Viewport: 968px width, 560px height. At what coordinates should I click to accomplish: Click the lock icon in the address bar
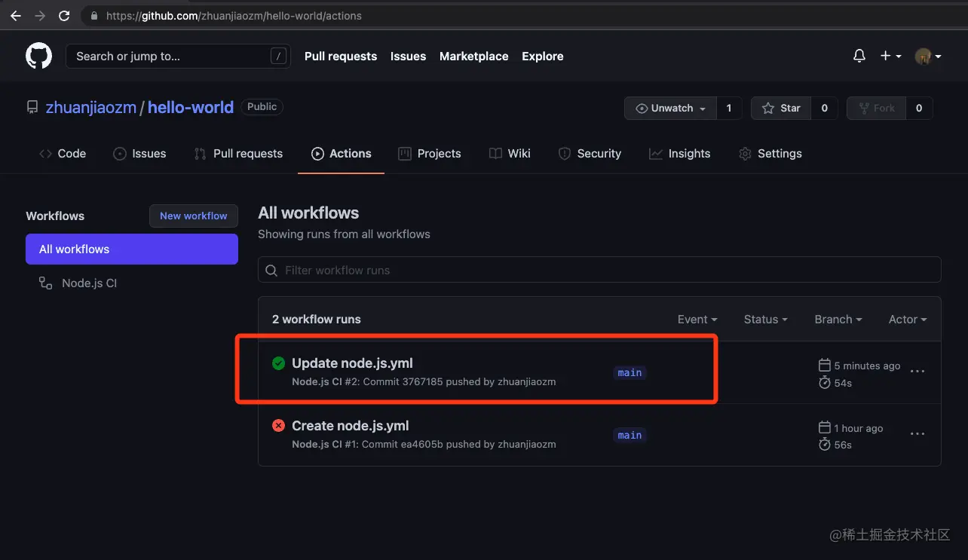coord(94,16)
